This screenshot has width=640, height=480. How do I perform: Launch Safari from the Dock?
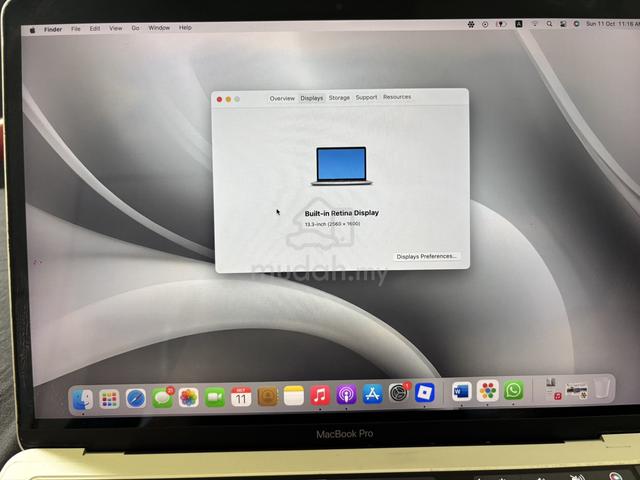click(136, 398)
